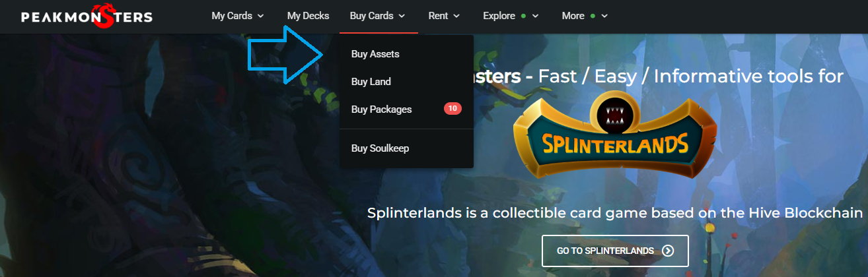Click the green dot next to More
Image resolution: width=868 pixels, height=277 pixels.
593,16
